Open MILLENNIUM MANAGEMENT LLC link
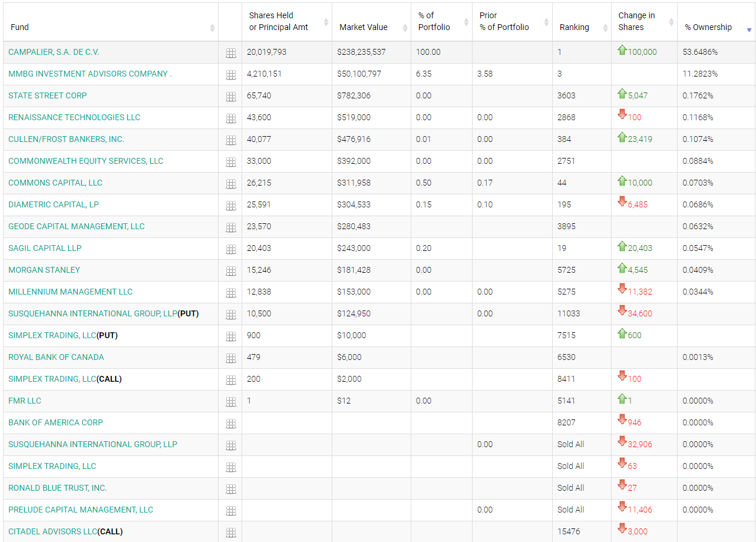The width and height of the screenshot is (756, 542). 70,292
